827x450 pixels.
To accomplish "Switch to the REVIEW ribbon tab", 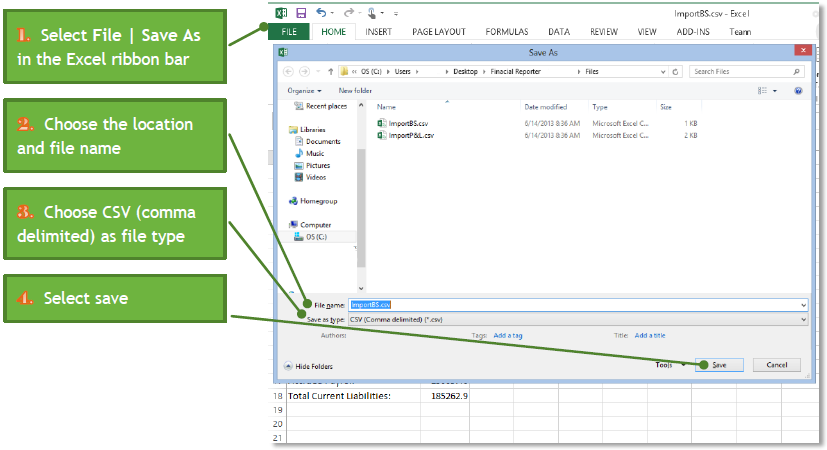I will click(603, 32).
